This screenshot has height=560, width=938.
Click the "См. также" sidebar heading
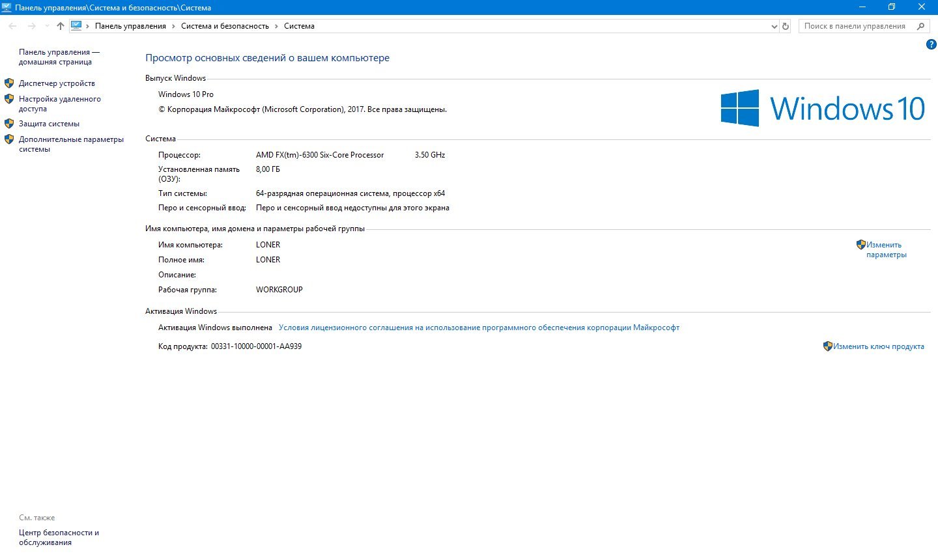pyautogui.click(x=37, y=518)
